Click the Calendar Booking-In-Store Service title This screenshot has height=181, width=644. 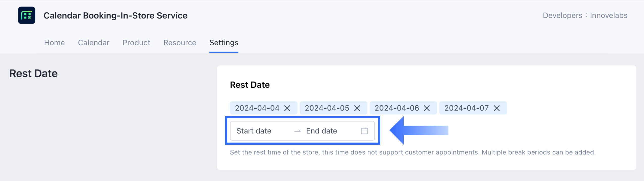(x=115, y=15)
